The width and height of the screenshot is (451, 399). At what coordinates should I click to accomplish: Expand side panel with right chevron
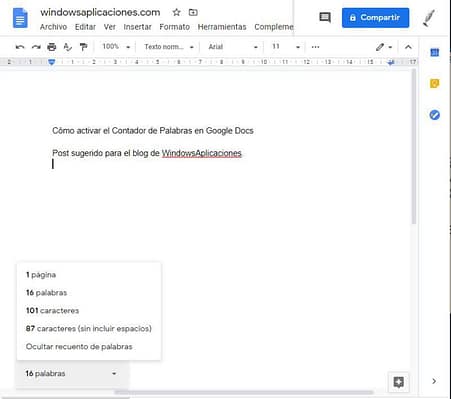[x=434, y=381]
